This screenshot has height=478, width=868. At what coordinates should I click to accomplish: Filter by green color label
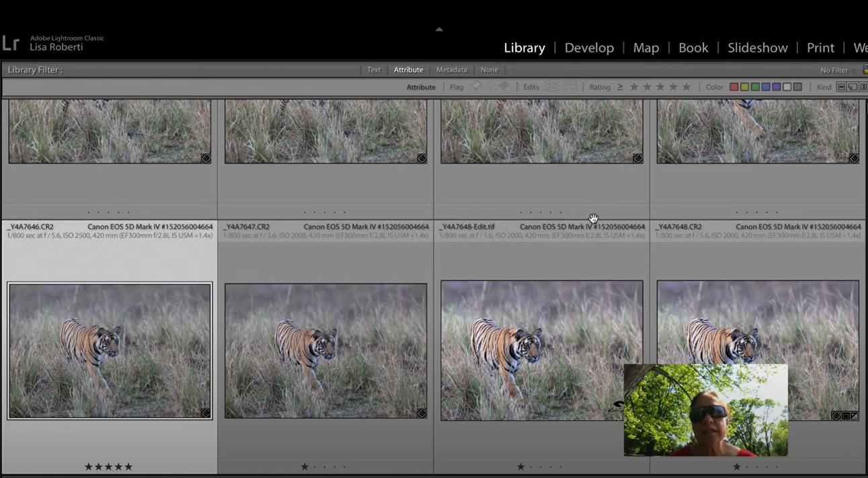click(x=755, y=87)
